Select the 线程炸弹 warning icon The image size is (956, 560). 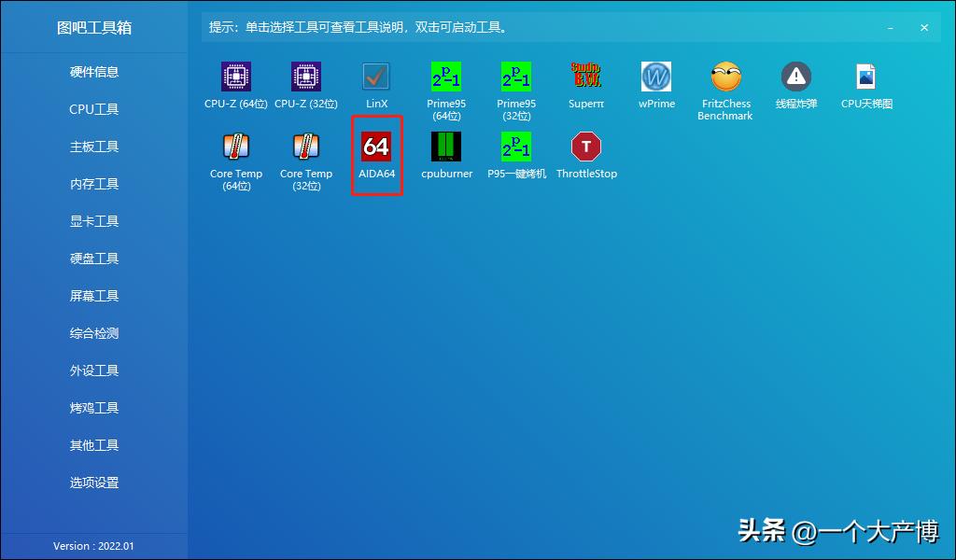(x=796, y=77)
